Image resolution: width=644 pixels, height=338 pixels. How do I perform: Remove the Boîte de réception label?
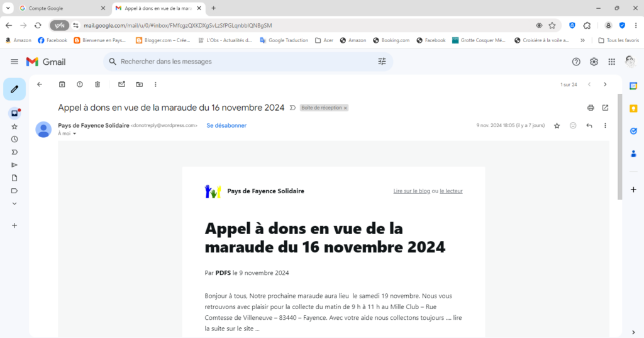pyautogui.click(x=345, y=108)
